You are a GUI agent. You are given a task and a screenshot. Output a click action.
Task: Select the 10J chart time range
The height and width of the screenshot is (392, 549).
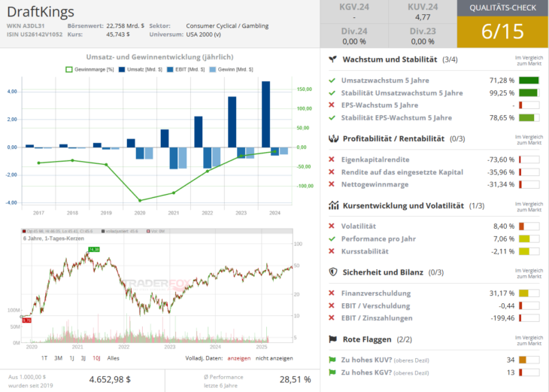(96, 358)
